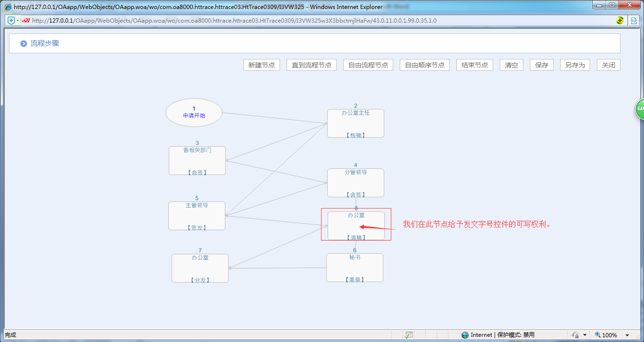
Task: Click the blue arrow icon beside 流程步骤
Action: (23, 43)
